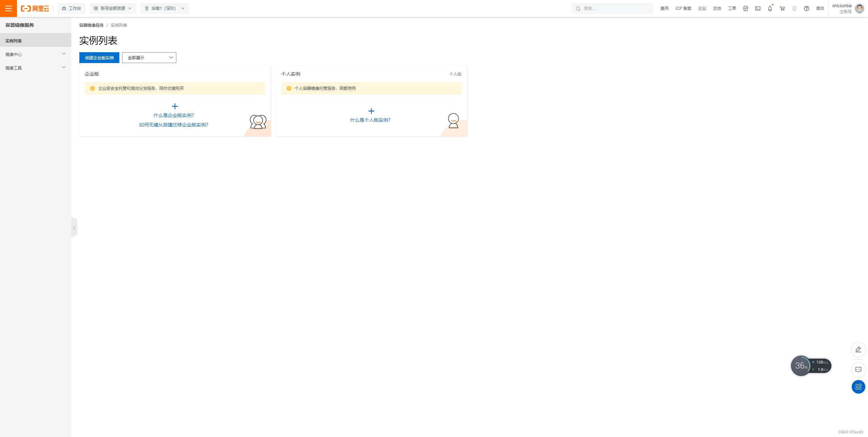The width and height of the screenshot is (868, 437).
Task: Click the 创建企业版实例 button
Action: [99, 58]
